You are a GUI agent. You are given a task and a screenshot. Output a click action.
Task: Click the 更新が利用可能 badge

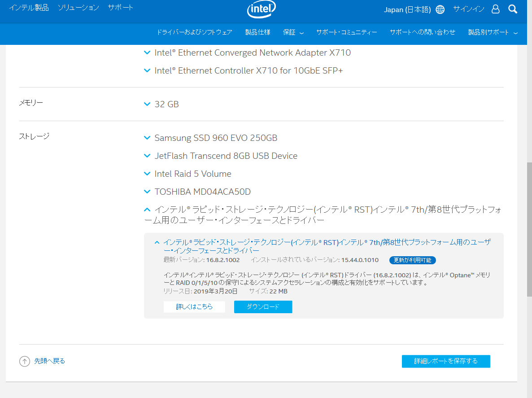coord(412,260)
